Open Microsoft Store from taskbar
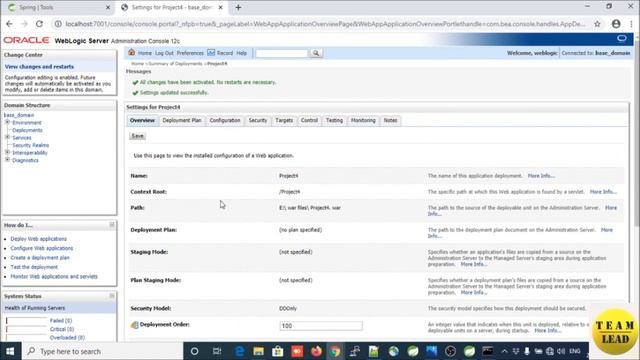 [x=278, y=351]
